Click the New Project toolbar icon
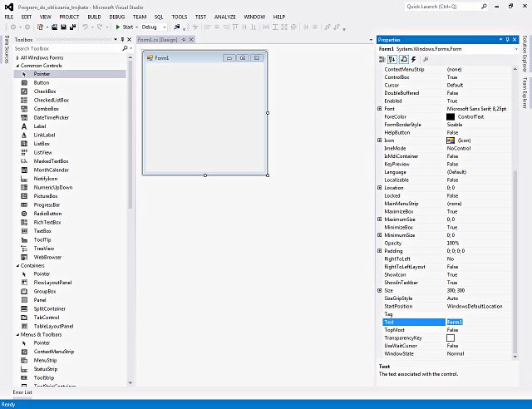Image resolution: width=532 pixels, height=409 pixels. (40, 27)
